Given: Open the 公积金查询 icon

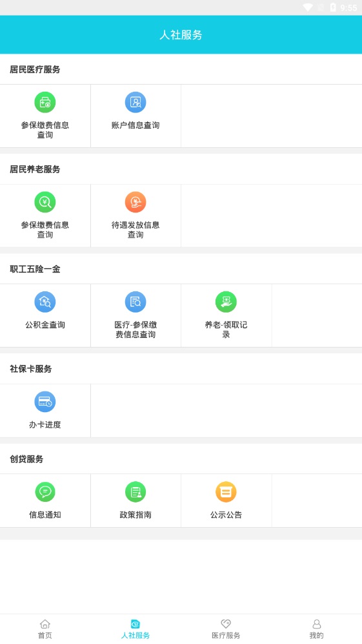Looking at the screenshot, I should pyautogui.click(x=45, y=302).
